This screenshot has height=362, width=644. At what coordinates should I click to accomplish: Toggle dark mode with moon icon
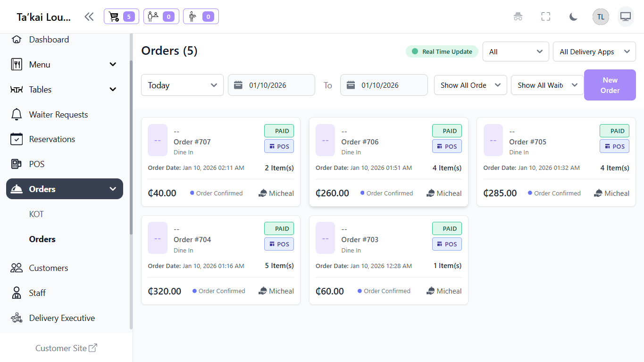click(573, 17)
